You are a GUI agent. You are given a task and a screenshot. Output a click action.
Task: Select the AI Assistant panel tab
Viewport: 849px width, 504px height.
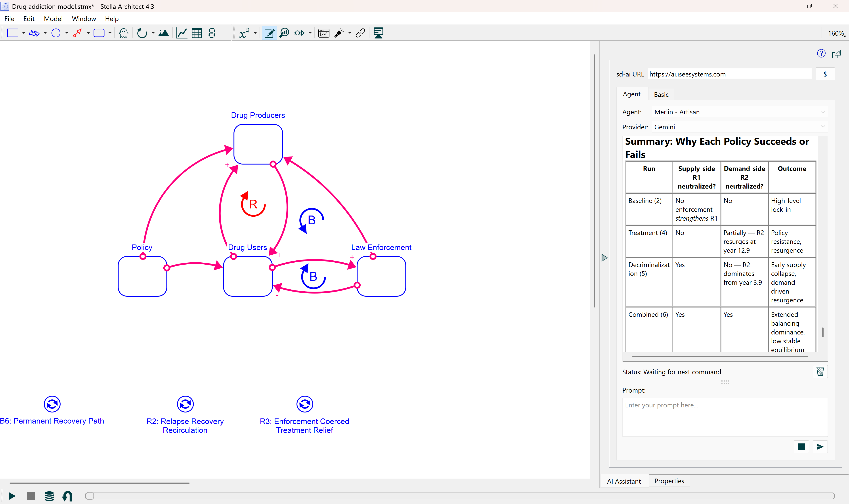pyautogui.click(x=624, y=482)
